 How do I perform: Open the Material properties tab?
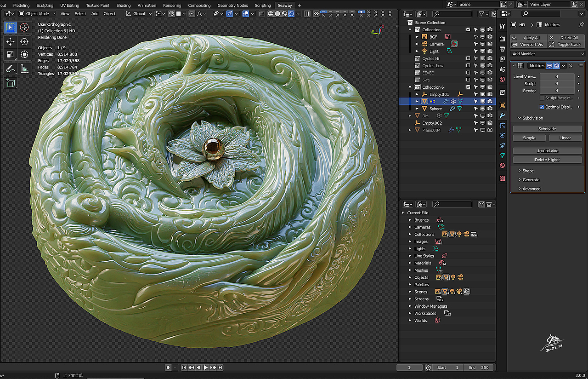click(x=502, y=165)
